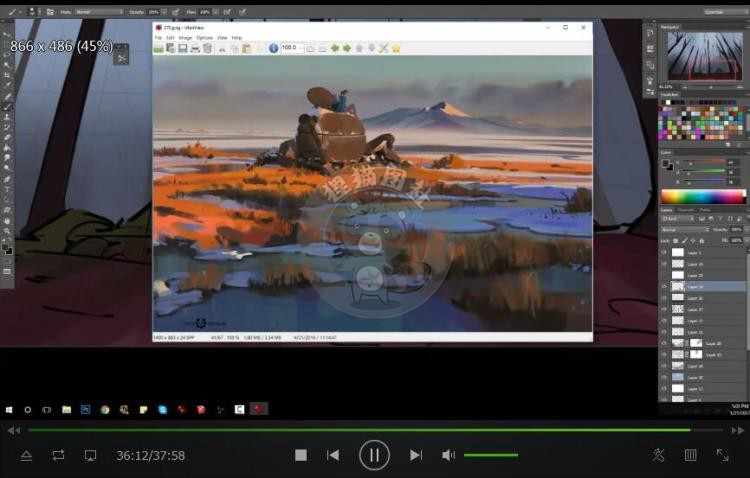Click the rewind double-arrow beside progress bar
The height and width of the screenshot is (478, 750).
click(14, 431)
